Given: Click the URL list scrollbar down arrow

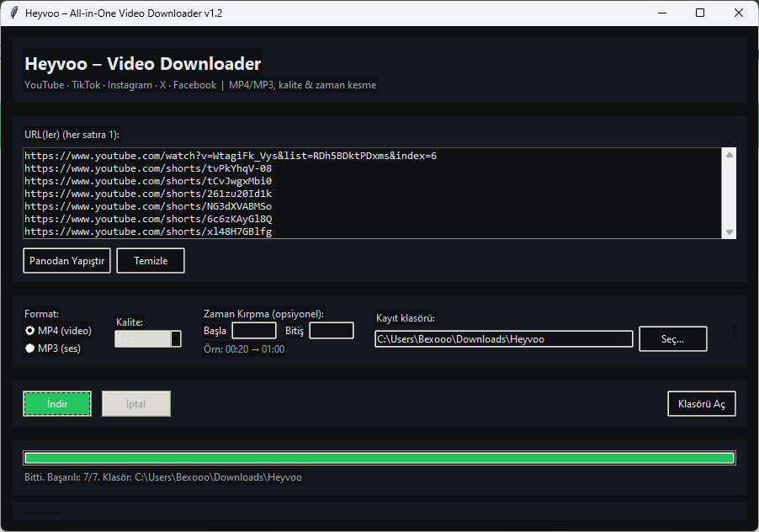Looking at the screenshot, I should 729,232.
